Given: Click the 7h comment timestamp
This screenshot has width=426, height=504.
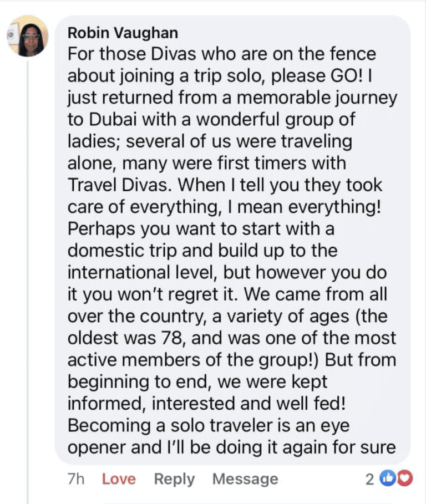Looking at the screenshot, I should tap(76, 479).
